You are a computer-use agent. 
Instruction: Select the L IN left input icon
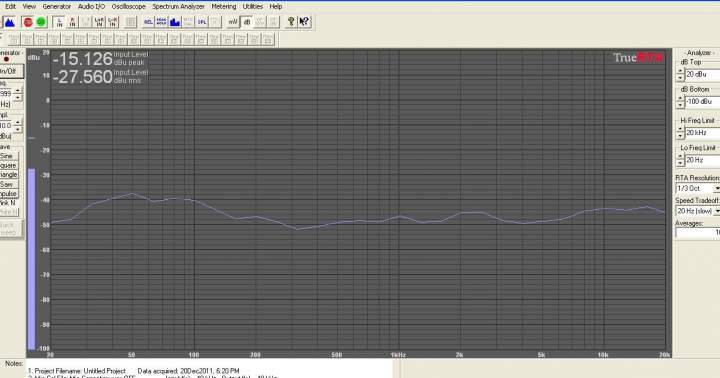pos(59,22)
